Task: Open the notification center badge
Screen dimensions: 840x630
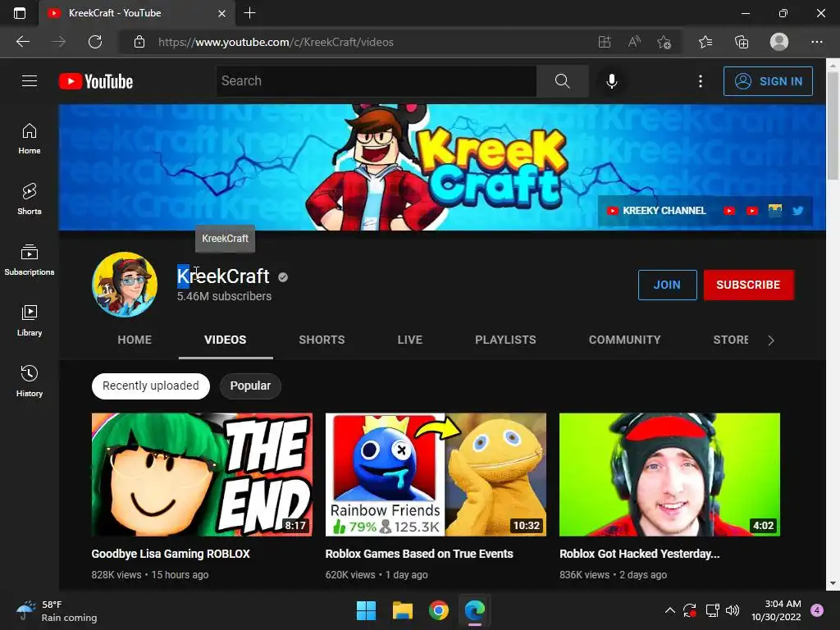Action: point(817,610)
